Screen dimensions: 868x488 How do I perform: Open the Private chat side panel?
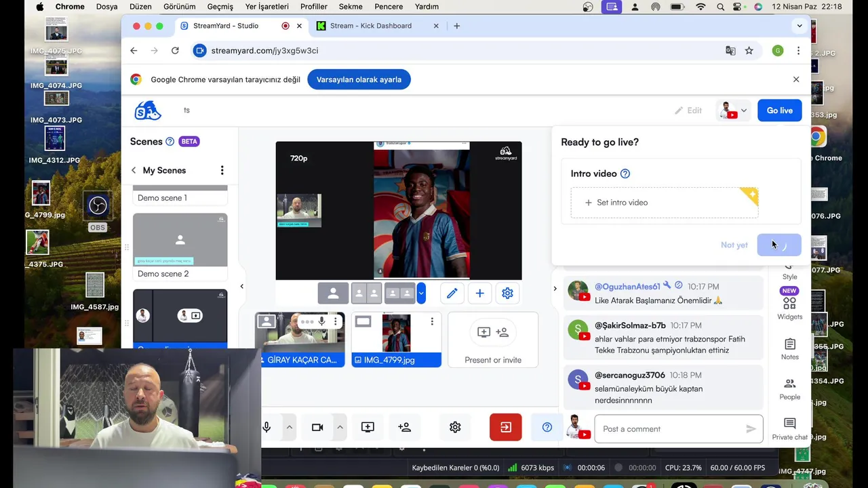[789, 429]
